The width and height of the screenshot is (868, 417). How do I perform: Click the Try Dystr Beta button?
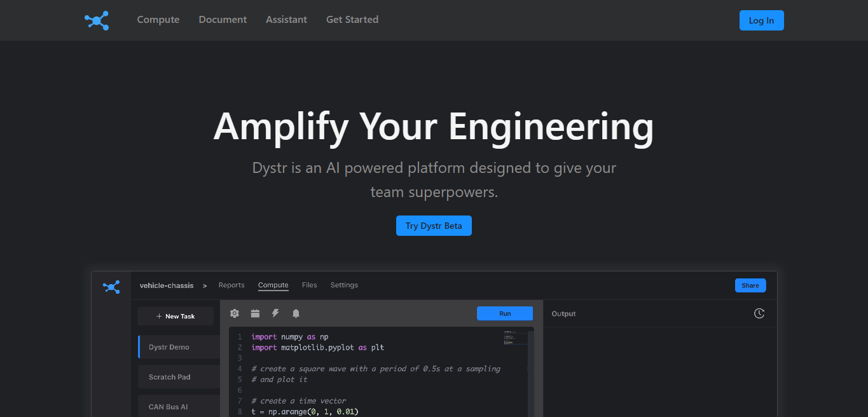tap(434, 226)
